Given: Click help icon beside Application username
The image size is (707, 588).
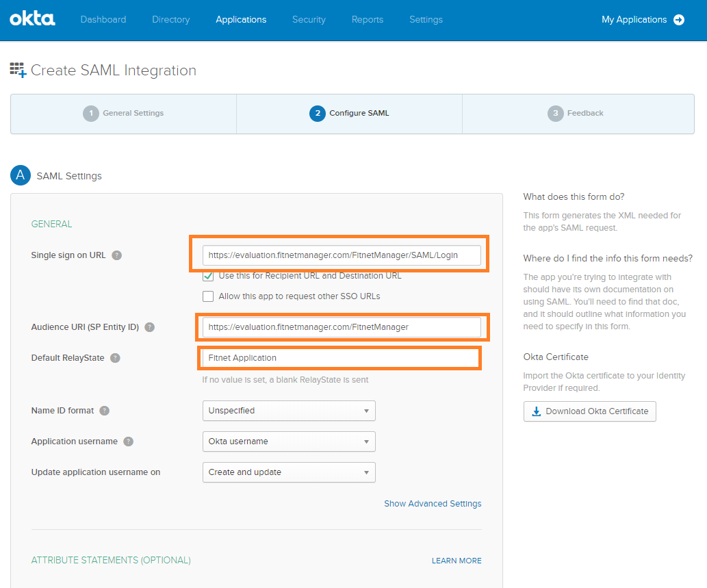Looking at the screenshot, I should click(128, 442).
